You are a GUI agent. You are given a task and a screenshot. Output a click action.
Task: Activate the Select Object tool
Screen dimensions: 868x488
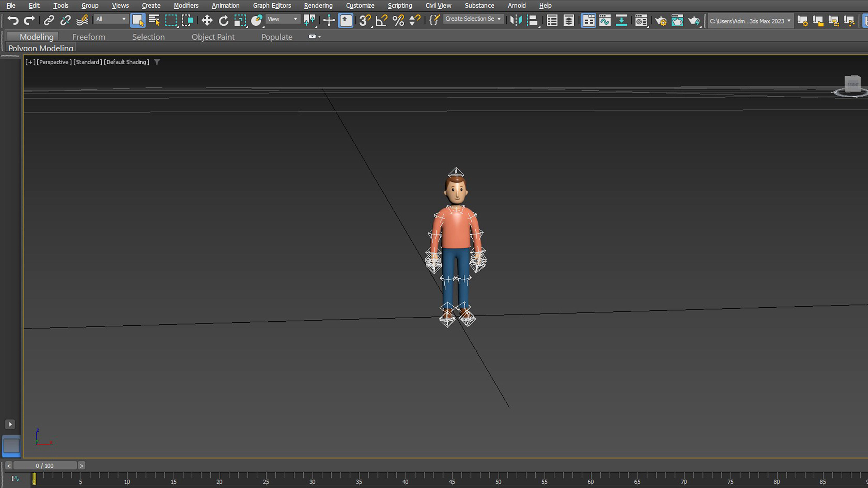(x=138, y=21)
